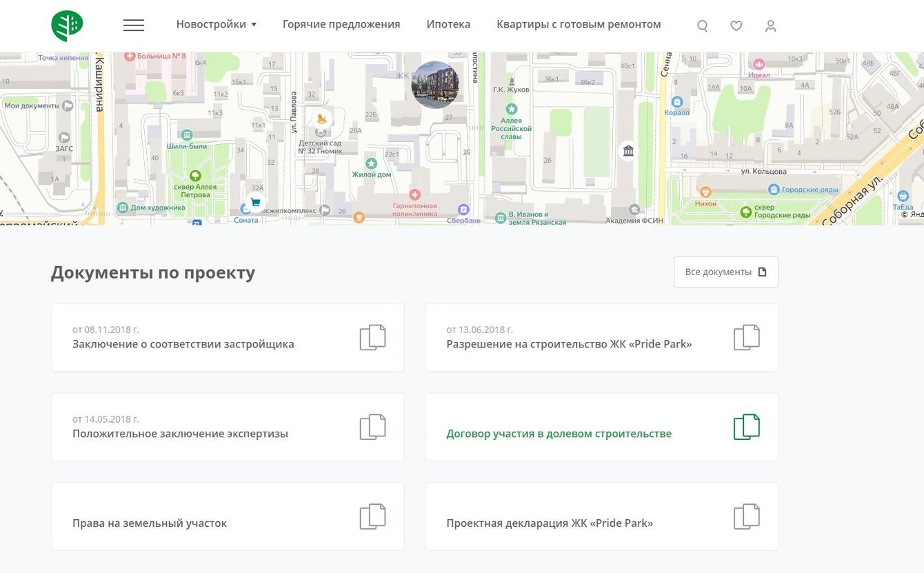Select the Гарнизонная поликлиника map marker

414,195
